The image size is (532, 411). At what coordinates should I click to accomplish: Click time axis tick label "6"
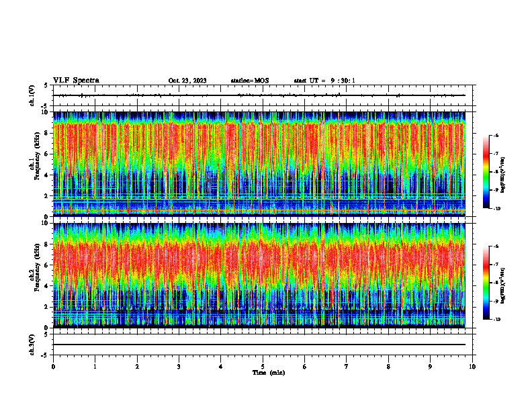point(305,367)
